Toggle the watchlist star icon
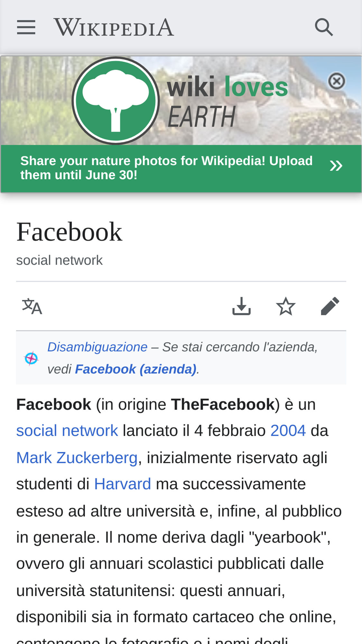This screenshot has width=362, height=644. coord(286,306)
